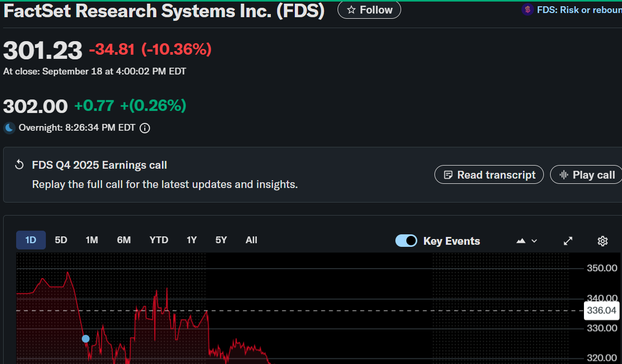Click the Overnight 8:26:34 PM EDT timestamp
This screenshot has height=364, width=622.
tap(77, 128)
